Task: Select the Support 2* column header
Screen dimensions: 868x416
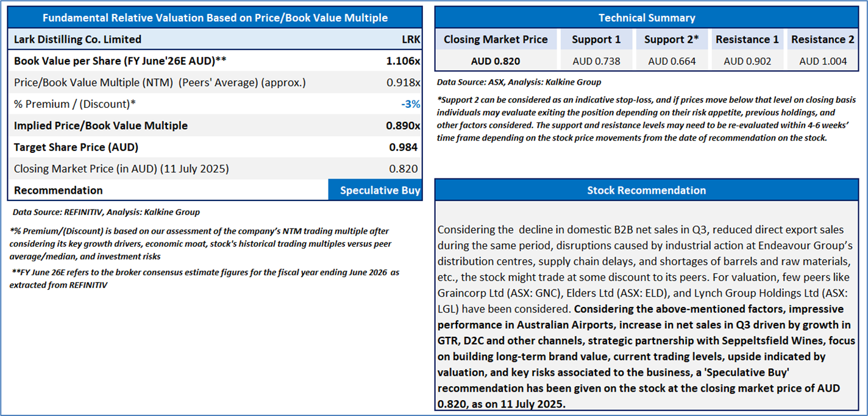Action: [672, 40]
